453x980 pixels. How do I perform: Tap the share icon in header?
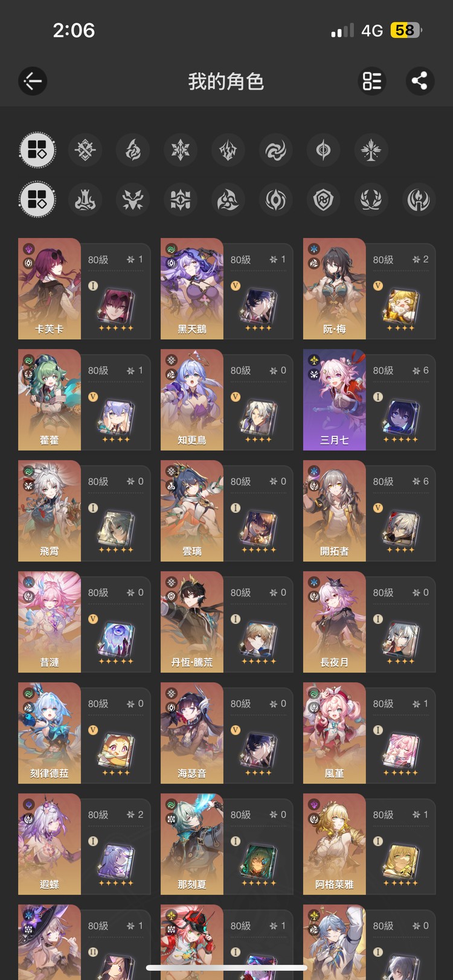click(420, 81)
